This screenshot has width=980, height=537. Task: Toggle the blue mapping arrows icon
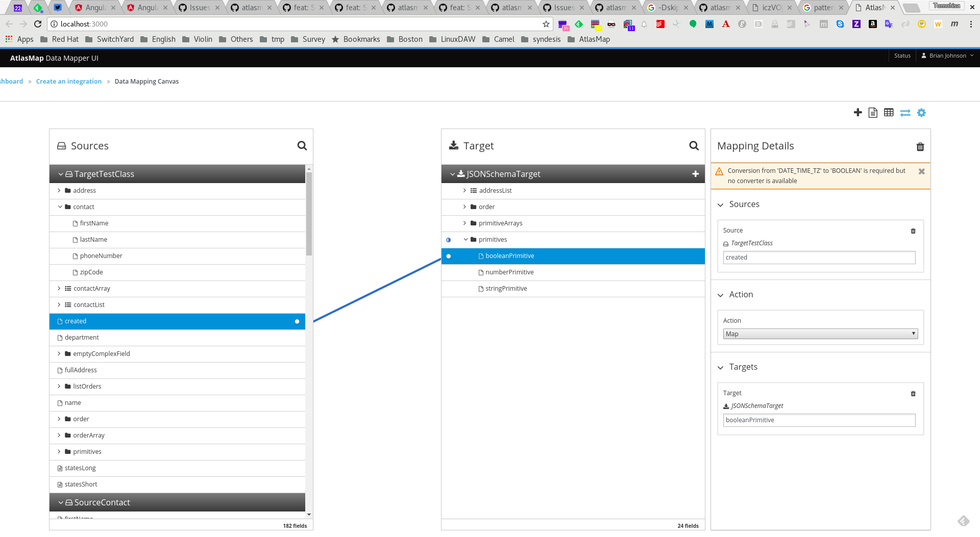905,113
